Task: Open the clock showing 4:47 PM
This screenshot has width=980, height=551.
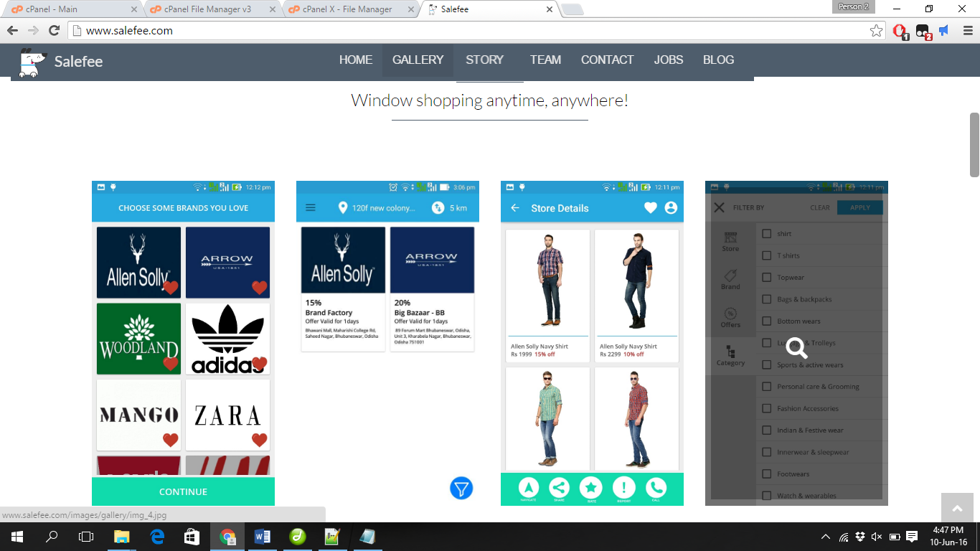Action: [950, 536]
